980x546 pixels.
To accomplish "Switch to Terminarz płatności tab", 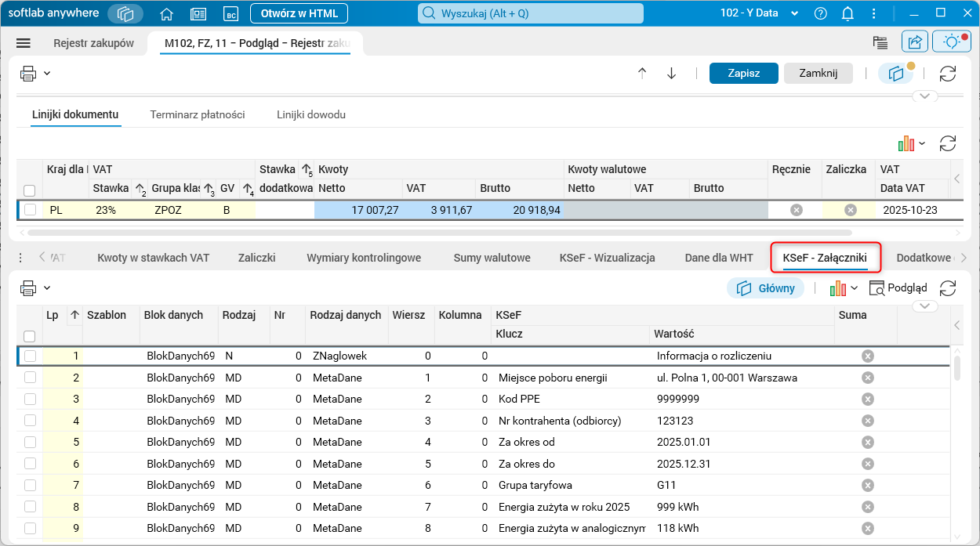I will pos(198,114).
